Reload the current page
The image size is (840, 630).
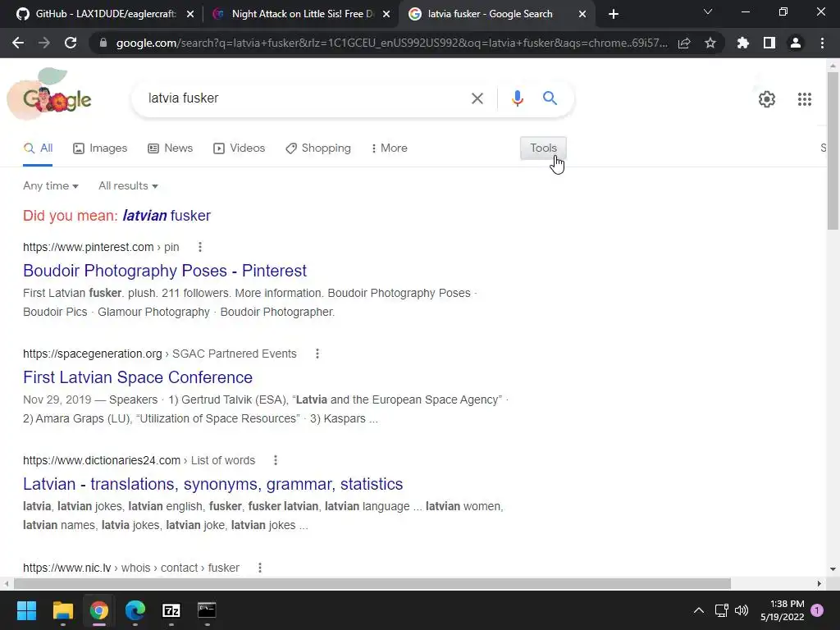(71, 43)
